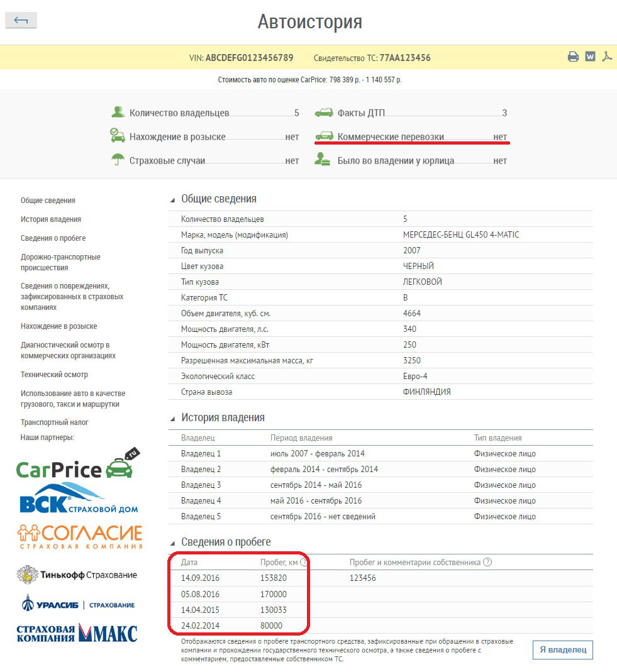This screenshot has height=672, width=617.
Task: Select Транспортный налог in sidebar
Action: (x=55, y=422)
